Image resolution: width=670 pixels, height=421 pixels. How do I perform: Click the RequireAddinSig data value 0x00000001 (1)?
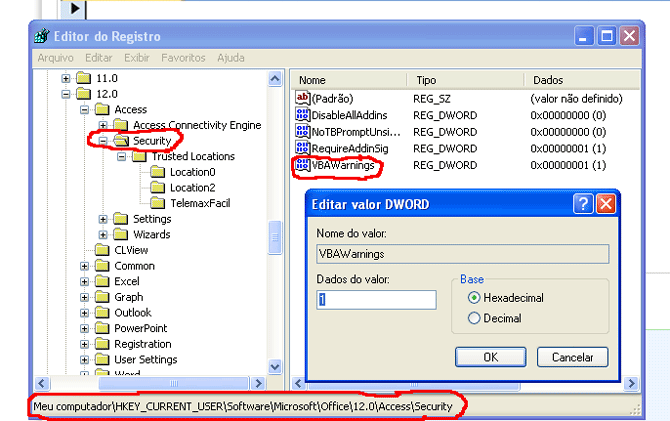[568, 148]
